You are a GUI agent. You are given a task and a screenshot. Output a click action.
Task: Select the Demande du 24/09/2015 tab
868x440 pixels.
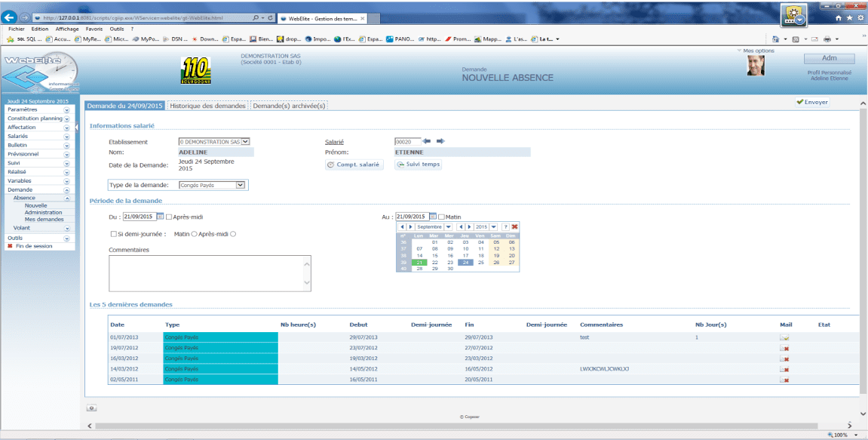coord(124,106)
